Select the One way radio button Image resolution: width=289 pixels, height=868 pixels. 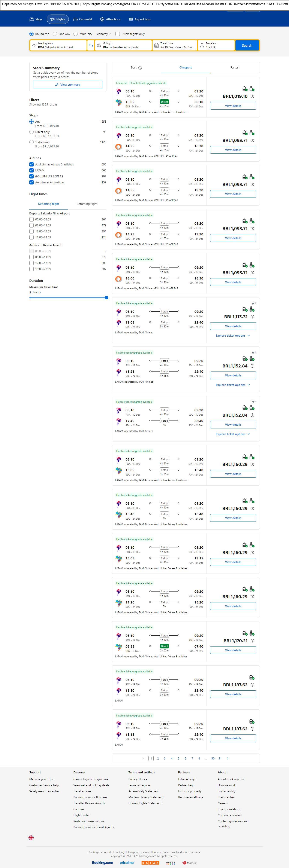click(x=55, y=34)
